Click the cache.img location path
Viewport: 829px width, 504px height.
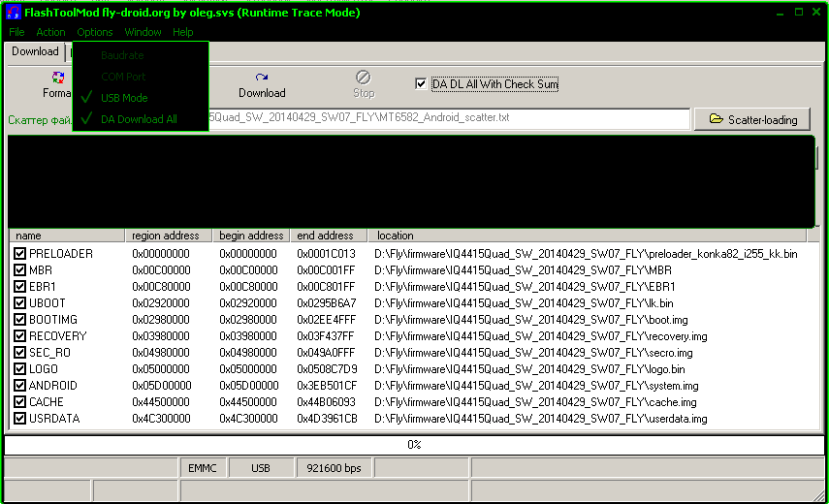(x=535, y=401)
